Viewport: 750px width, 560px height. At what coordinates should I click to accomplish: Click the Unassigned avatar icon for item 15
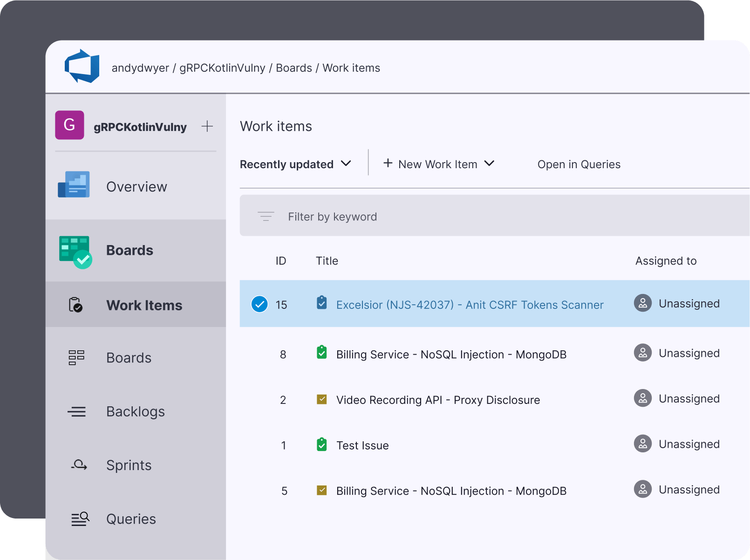[643, 303]
